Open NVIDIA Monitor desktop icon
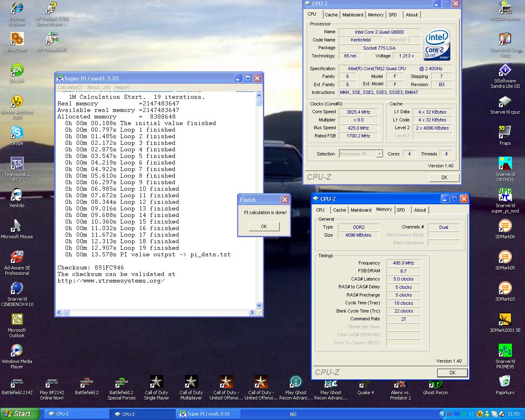525x420 pixels. (x=505, y=11)
